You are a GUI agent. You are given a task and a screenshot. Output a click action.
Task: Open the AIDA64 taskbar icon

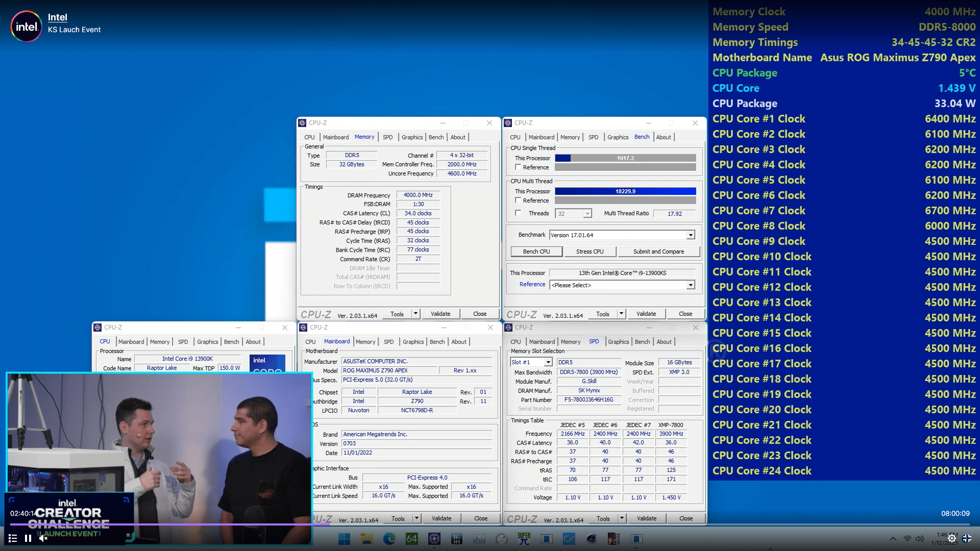412,539
